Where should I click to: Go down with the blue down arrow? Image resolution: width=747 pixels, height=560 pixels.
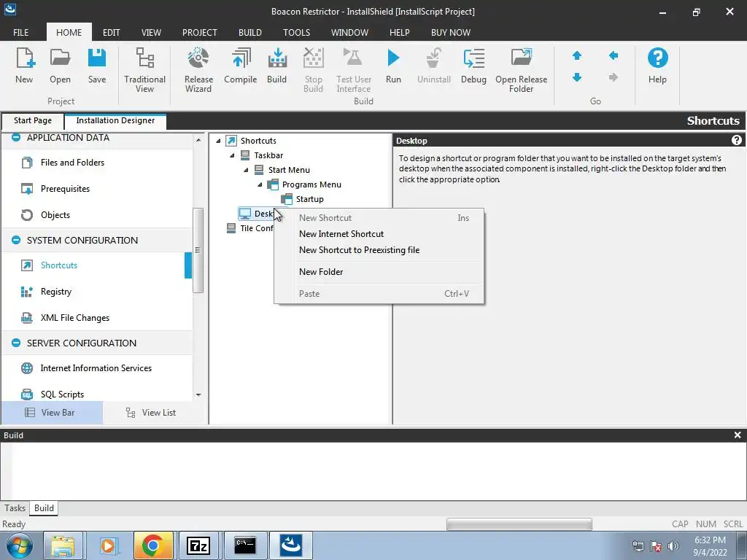[577, 77]
